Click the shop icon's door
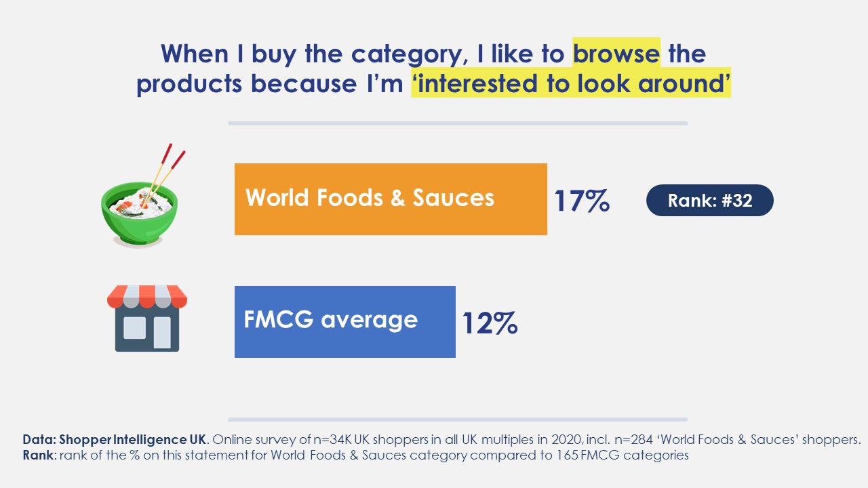Screen dimensions: 868x488 pyautogui.click(x=162, y=332)
